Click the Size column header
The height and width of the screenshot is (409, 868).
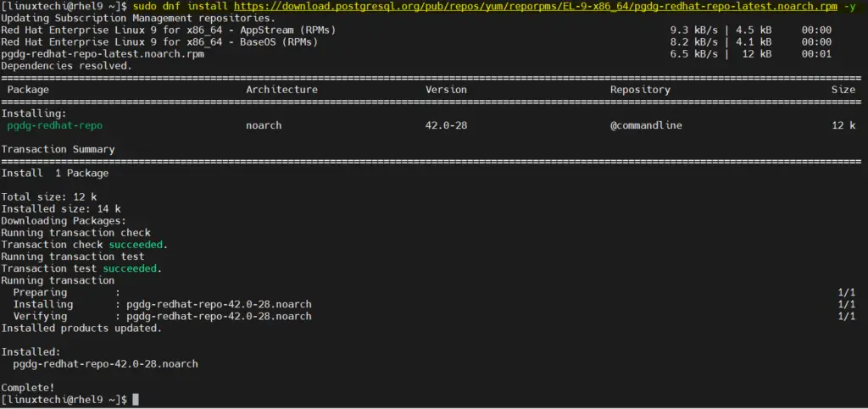(x=843, y=90)
